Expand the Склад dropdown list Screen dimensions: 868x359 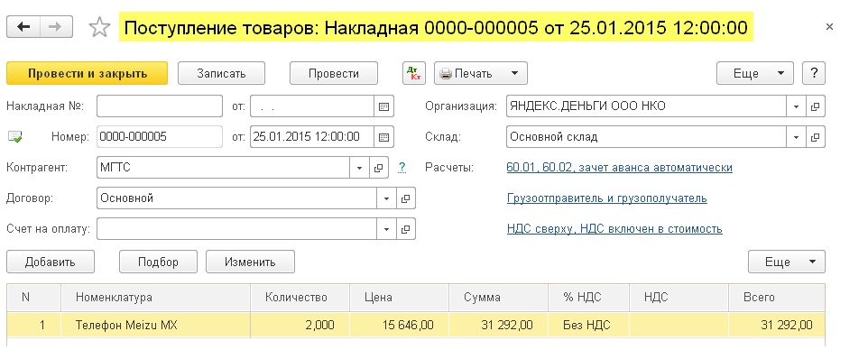tap(796, 136)
